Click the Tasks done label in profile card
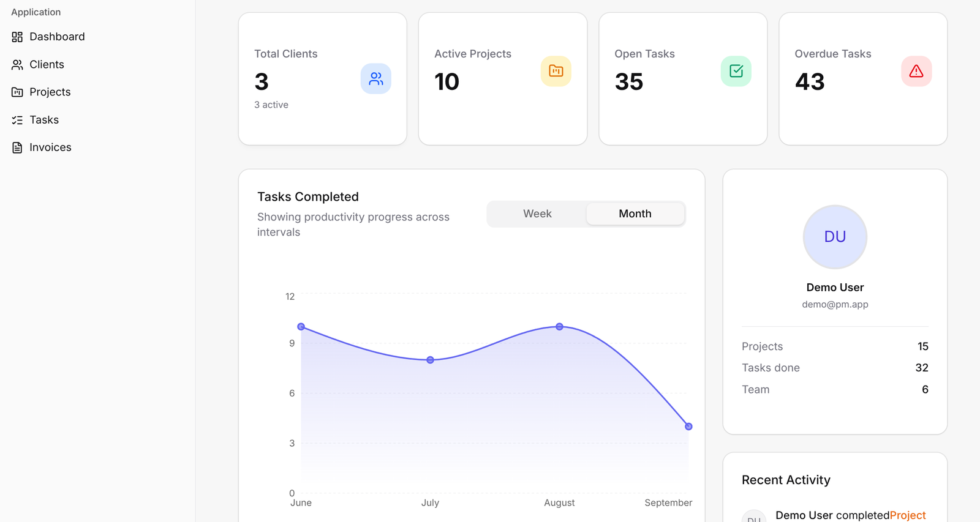Image resolution: width=980 pixels, height=522 pixels. click(x=771, y=368)
